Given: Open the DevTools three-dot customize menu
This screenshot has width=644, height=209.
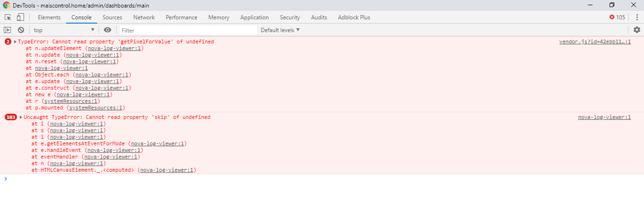Looking at the screenshot, I should point(637,17).
